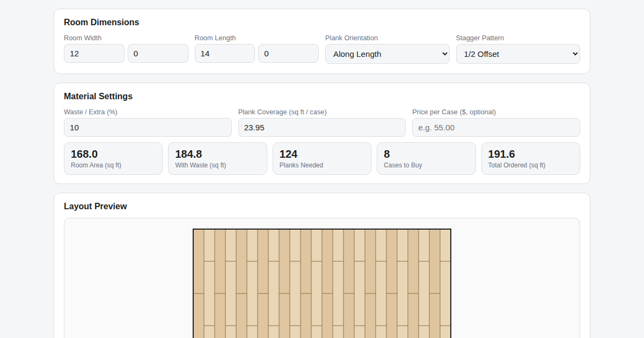Click the Room Length label
Viewport: 644px width, 338px height.
click(215, 38)
